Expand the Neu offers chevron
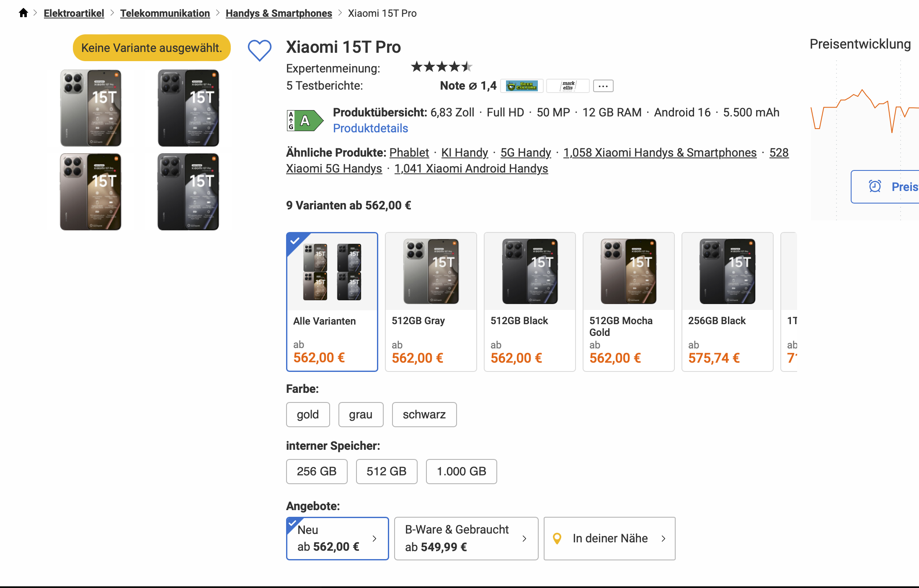 (x=374, y=539)
